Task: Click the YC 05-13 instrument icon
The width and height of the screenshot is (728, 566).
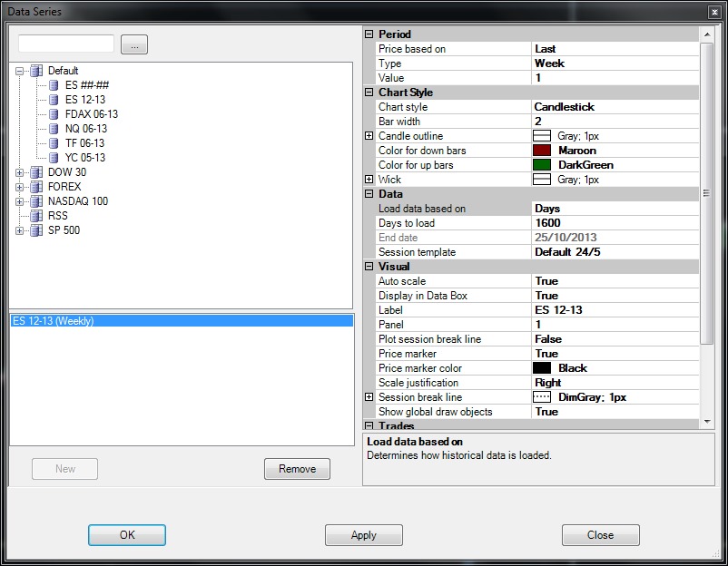Action: click(54, 158)
